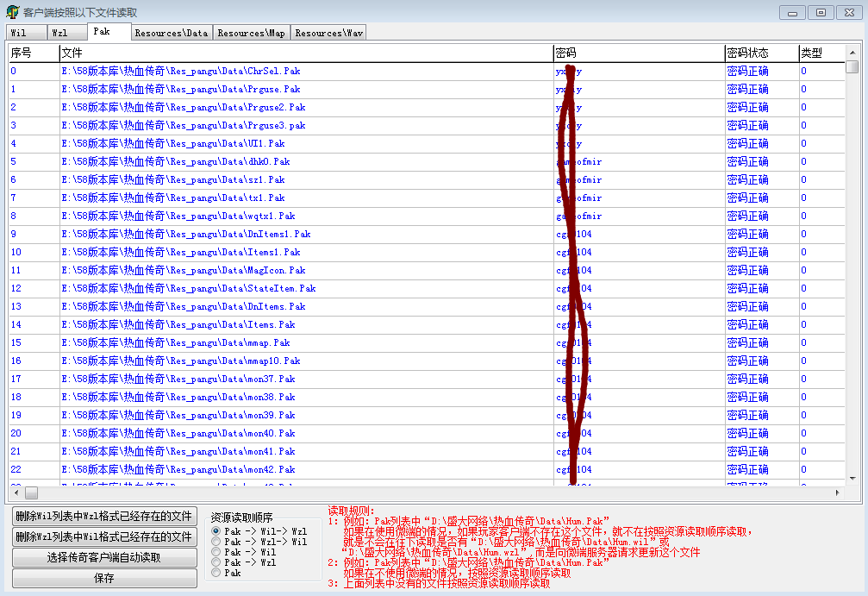This screenshot has height=596, width=868.
Task: Click the application icon in the title bar
Action: pos(12,11)
